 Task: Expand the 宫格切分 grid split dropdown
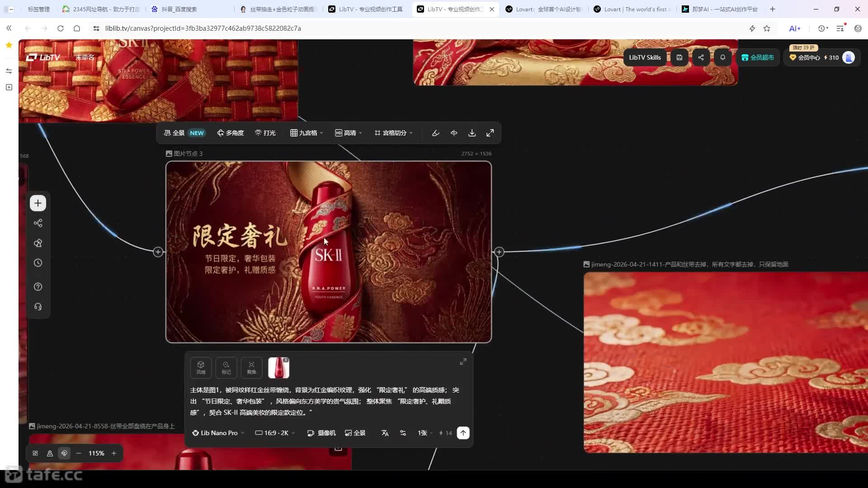point(393,133)
